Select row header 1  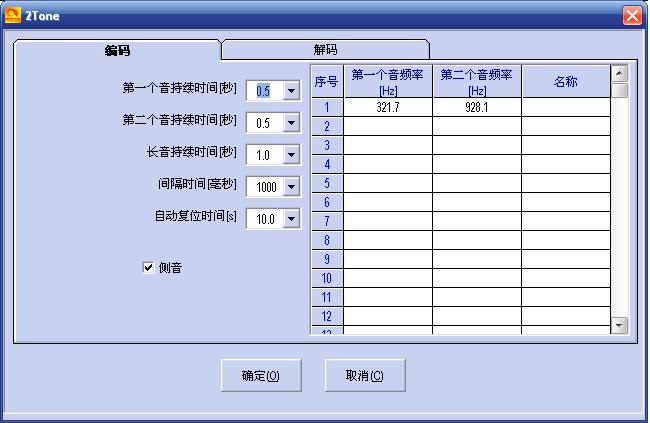pyautogui.click(x=327, y=107)
